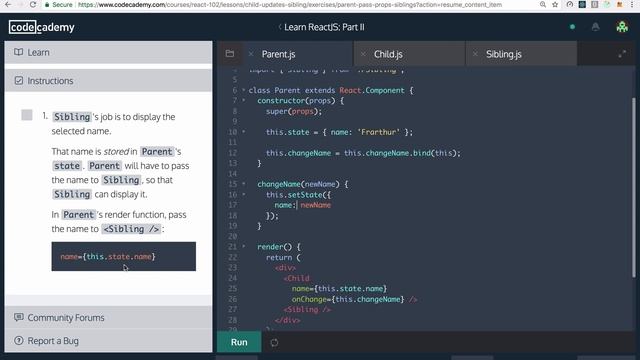Reload the page with the refresh icon

[33, 4]
